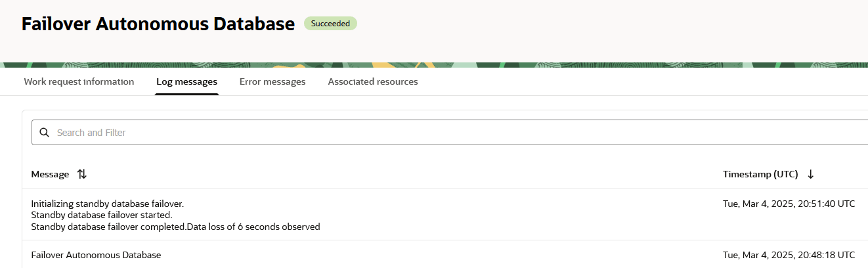Toggle sort arrows beside Message column
Screen dimensions: 868x268
tap(81, 175)
